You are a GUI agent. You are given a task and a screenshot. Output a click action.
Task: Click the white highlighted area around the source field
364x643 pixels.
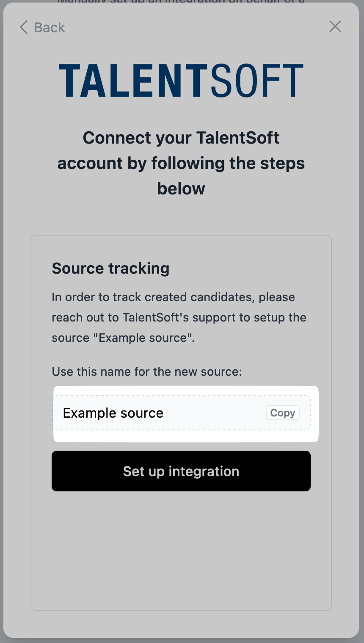[x=186, y=436]
